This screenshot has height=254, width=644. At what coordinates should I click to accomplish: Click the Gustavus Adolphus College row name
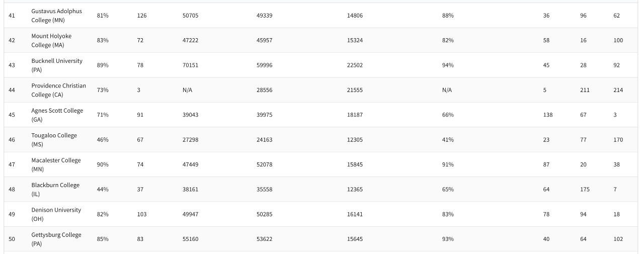point(56,16)
